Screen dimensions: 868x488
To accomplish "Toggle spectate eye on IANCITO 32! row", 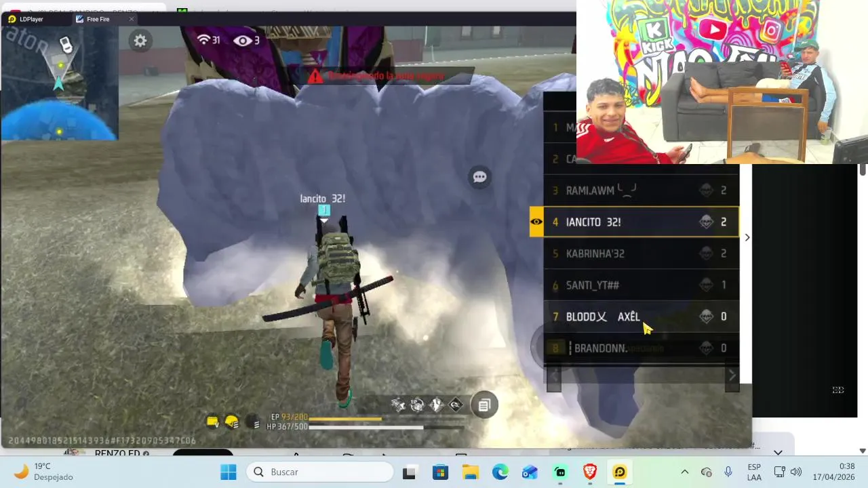I will tap(536, 222).
